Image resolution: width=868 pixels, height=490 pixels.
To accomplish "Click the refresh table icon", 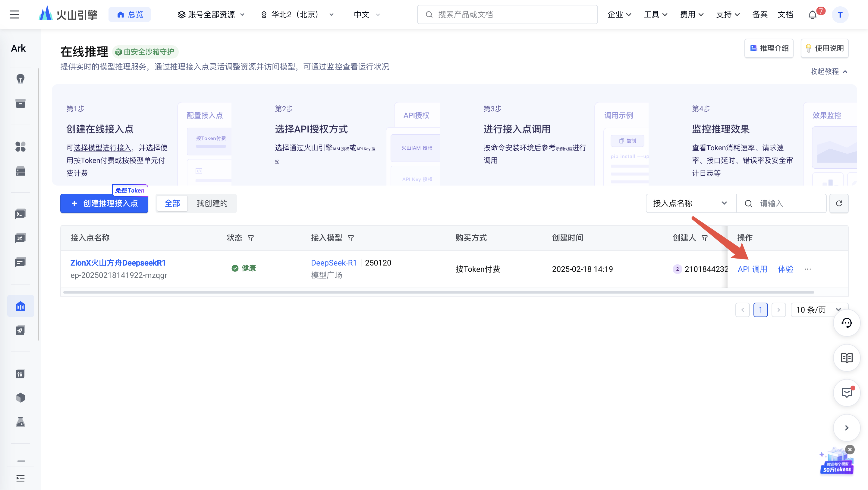I will 839,203.
